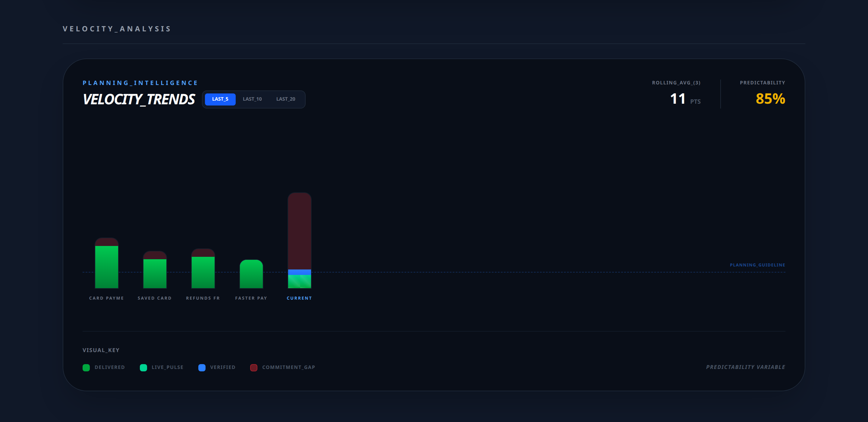Click the DELIVERED legend text
This screenshot has height=422, width=868.
tap(109, 367)
